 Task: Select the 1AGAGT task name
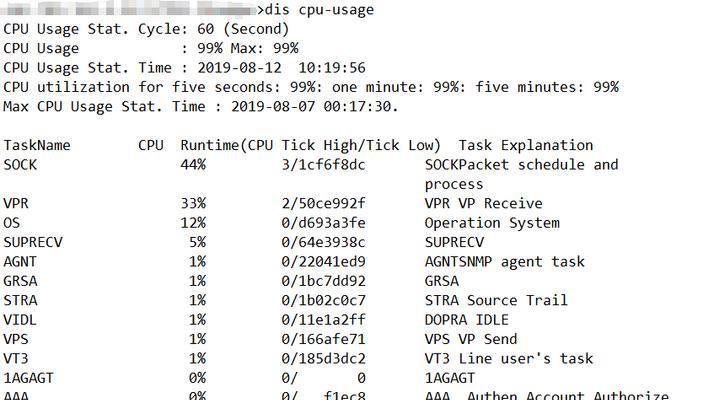point(29,378)
